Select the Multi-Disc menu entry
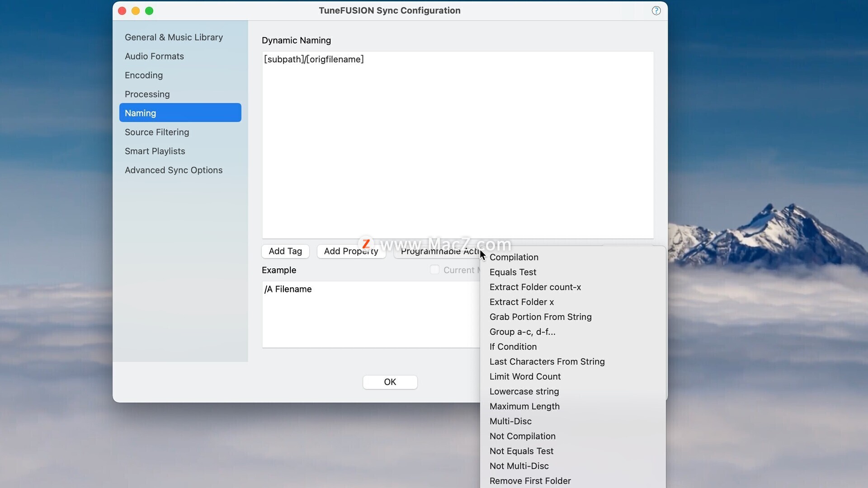 [x=573, y=422]
